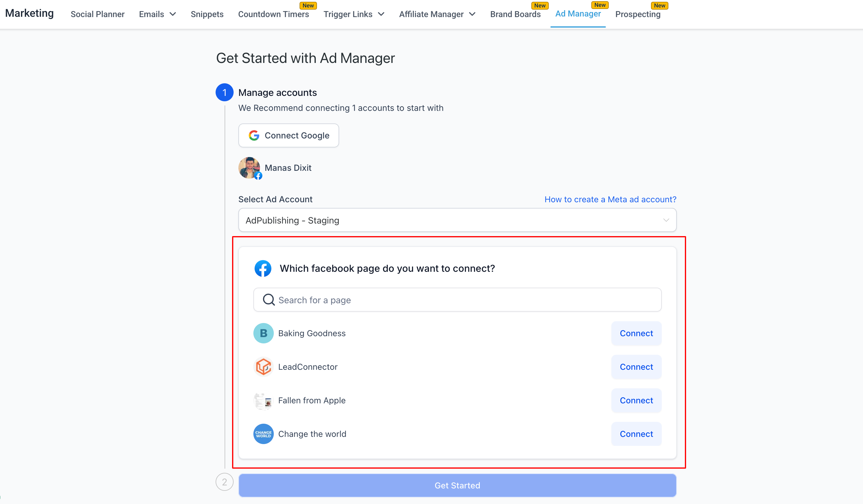This screenshot has width=863, height=504.
Task: Go to the Prospecting tab
Action: tap(638, 14)
